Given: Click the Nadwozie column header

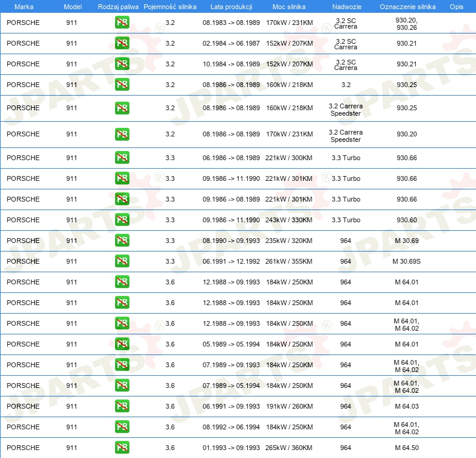Looking at the screenshot, I should (347, 7).
